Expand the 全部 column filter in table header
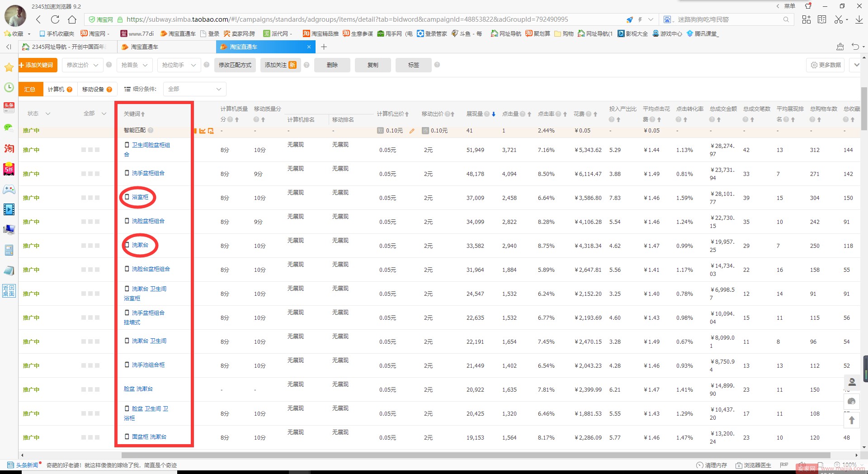Image resolution: width=868 pixels, height=474 pixels. pyautogui.click(x=104, y=114)
